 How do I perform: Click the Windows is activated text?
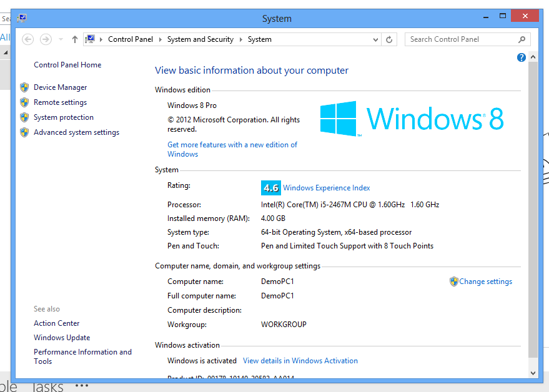(x=202, y=361)
